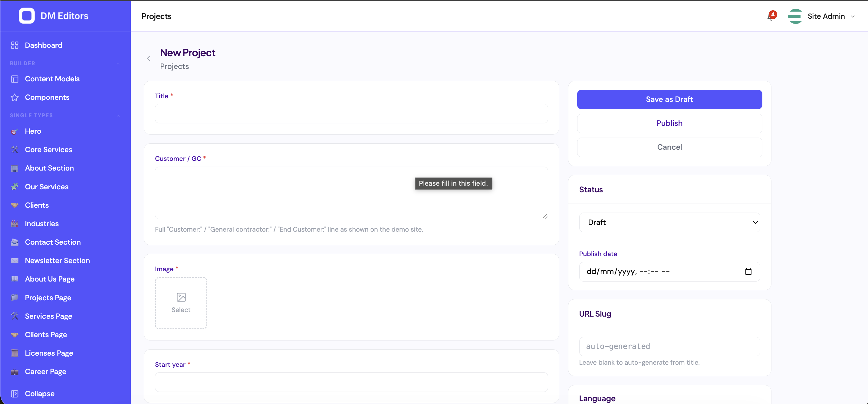
Task: Click the Our Services puzzle icon
Action: point(15,187)
